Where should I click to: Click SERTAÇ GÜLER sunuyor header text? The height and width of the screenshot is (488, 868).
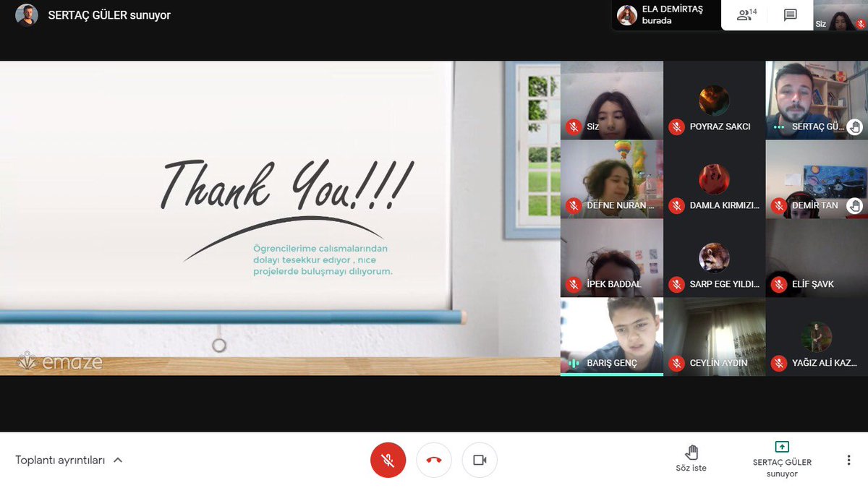tap(109, 15)
